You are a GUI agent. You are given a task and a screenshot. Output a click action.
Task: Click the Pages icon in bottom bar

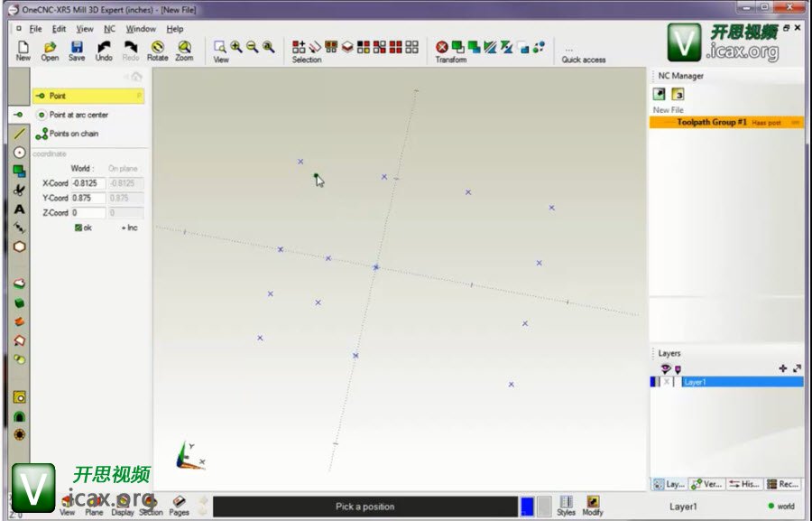pos(179,506)
